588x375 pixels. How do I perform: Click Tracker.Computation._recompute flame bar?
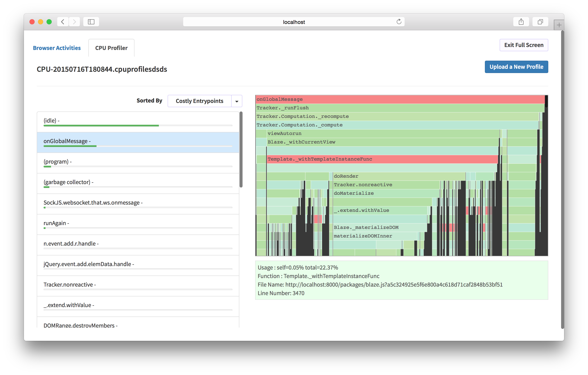[397, 116]
